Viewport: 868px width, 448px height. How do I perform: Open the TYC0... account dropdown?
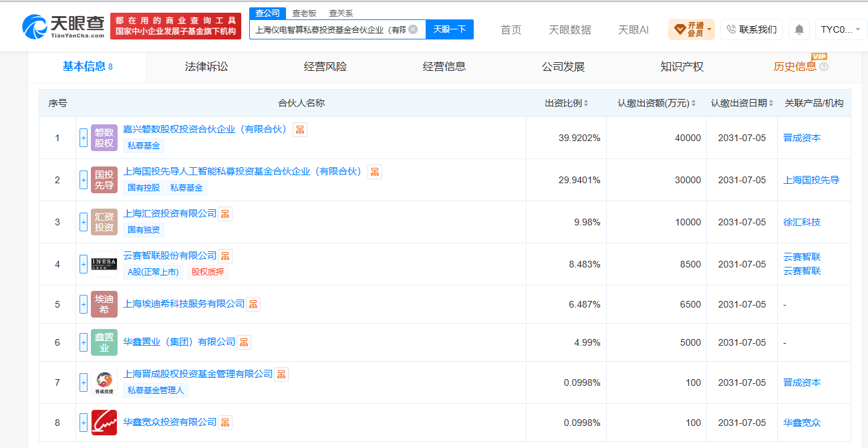[840, 29]
